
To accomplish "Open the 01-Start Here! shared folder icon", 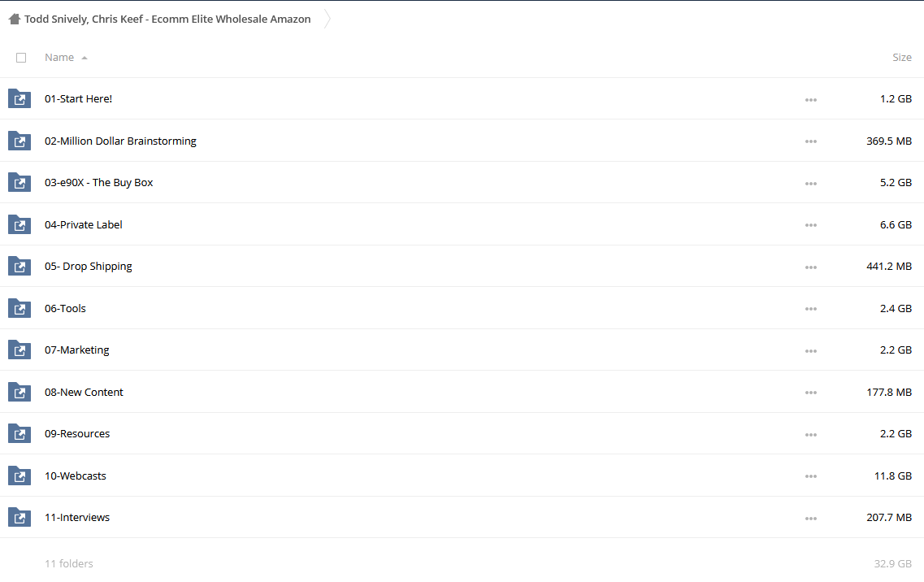I will [20, 98].
